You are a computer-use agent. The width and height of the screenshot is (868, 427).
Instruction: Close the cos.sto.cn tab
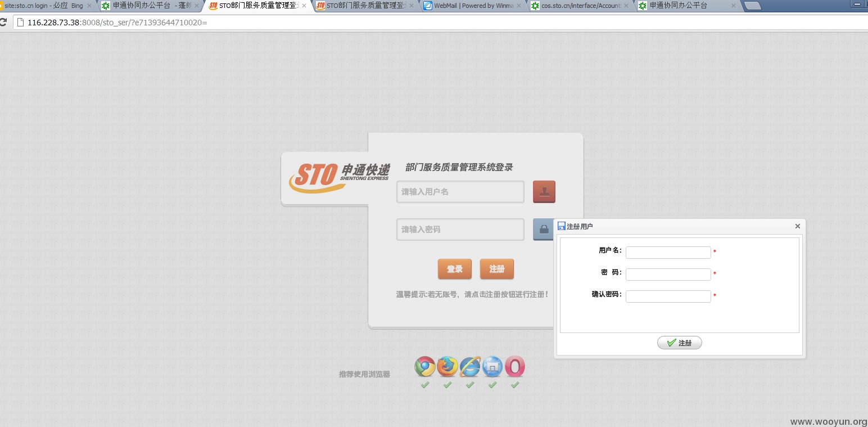point(626,6)
